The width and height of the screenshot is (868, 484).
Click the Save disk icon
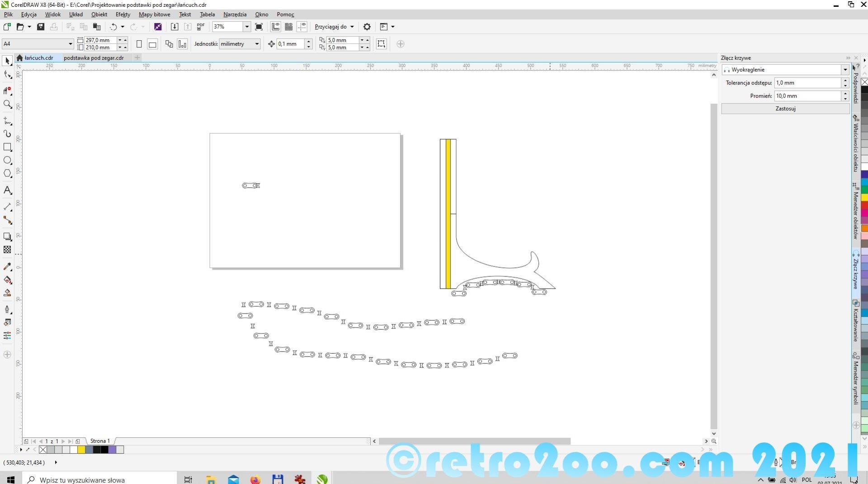41,27
